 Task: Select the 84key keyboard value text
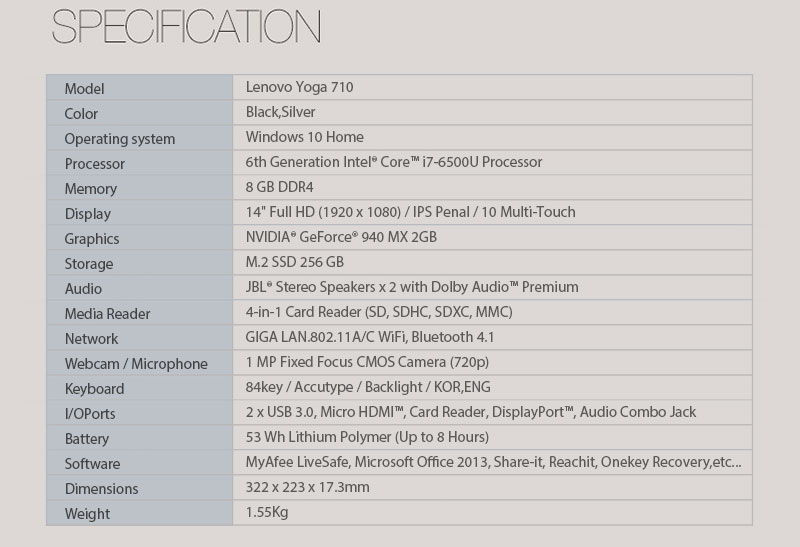[x=367, y=387]
